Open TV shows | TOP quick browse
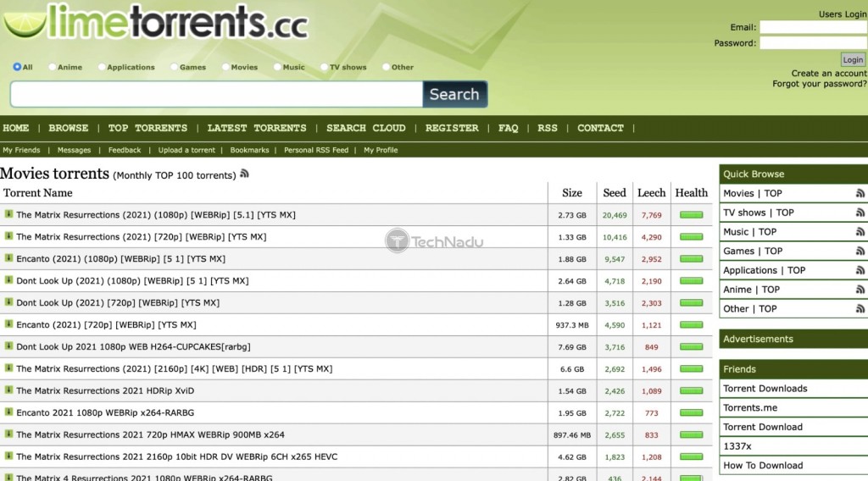868x481 pixels. 759,213
